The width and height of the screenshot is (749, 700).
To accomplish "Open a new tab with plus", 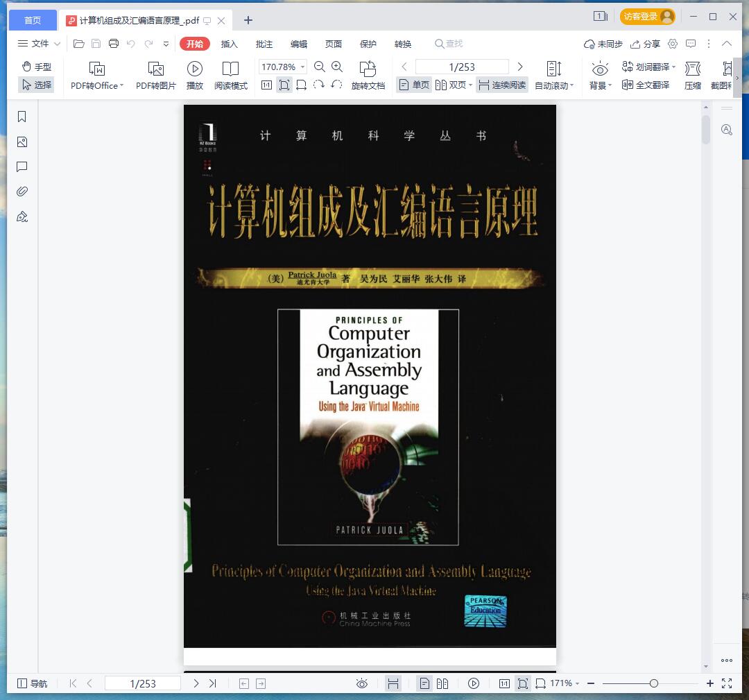I will click(x=248, y=20).
